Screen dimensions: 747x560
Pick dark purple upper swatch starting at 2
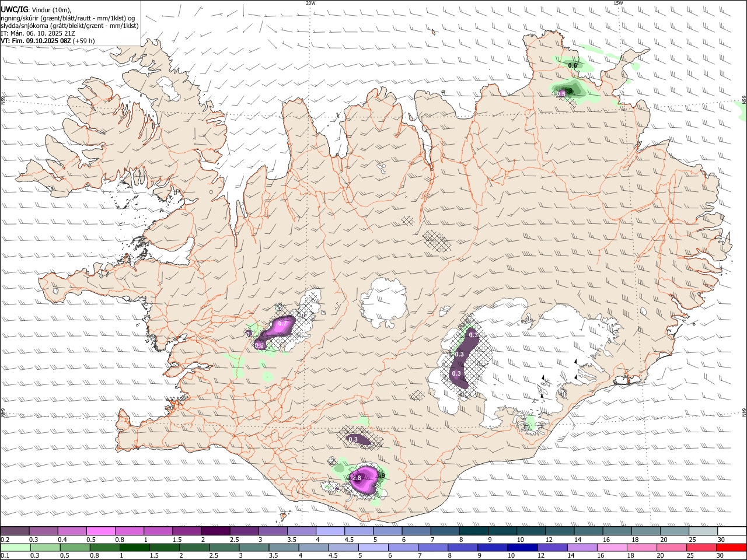[215, 531]
